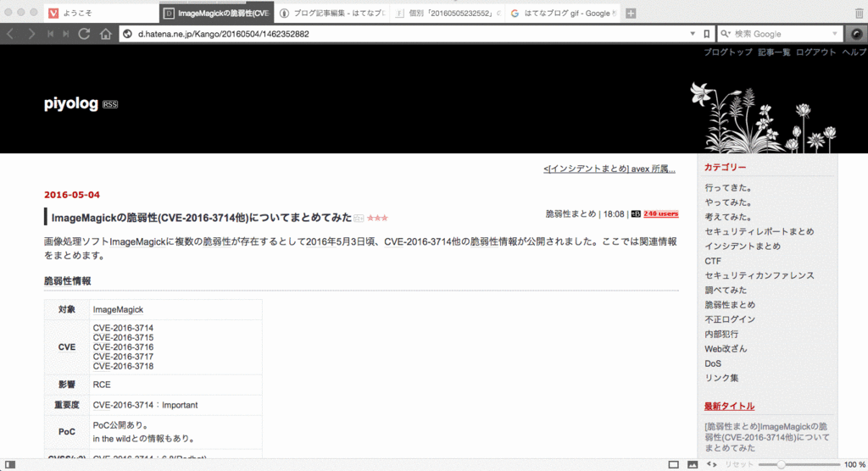868x471 pixels.
Task: Open the home page
Action: [106, 34]
